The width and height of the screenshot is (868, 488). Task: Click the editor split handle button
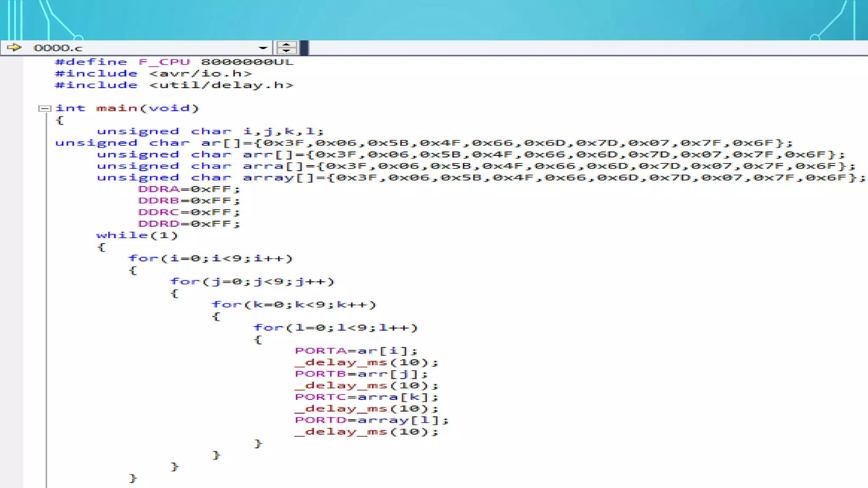[287, 47]
